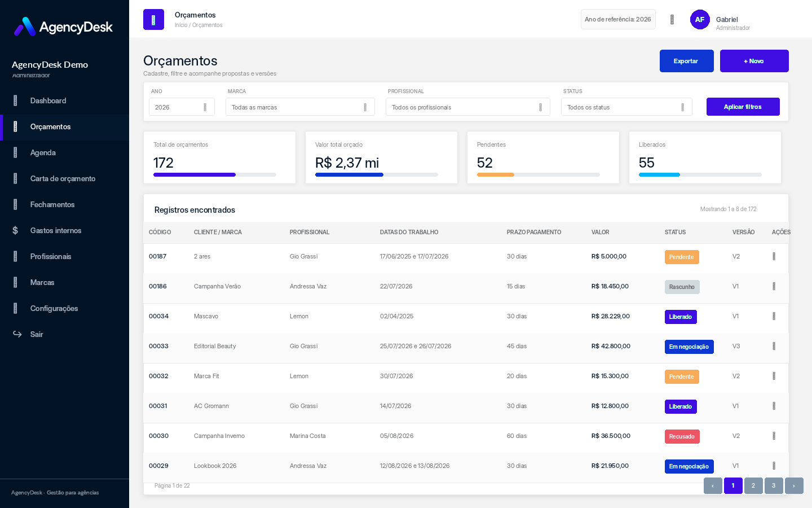Go to Profissionais in the sidebar
The width and height of the screenshot is (812, 508).
pos(65,256)
